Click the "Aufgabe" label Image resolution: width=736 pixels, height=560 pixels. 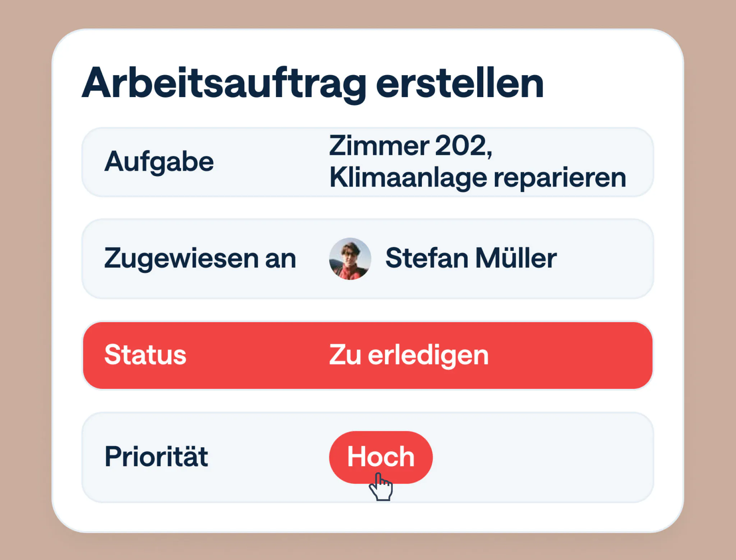[159, 162]
